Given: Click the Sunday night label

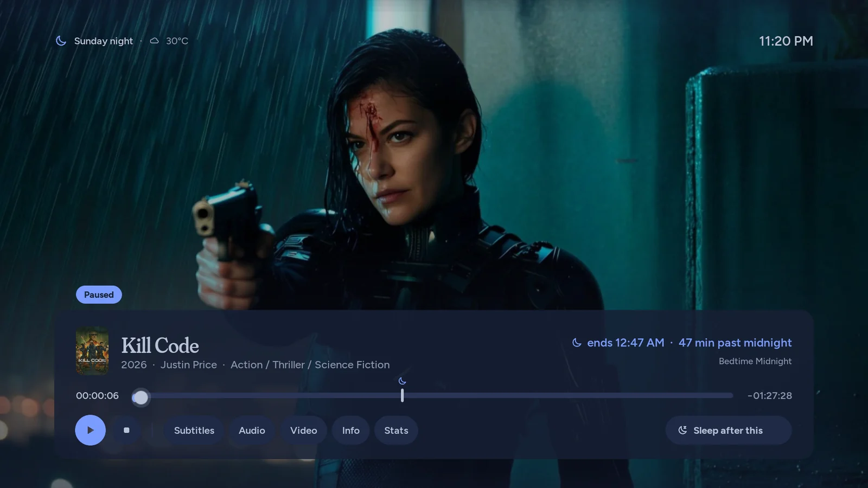Looking at the screenshot, I should [103, 41].
